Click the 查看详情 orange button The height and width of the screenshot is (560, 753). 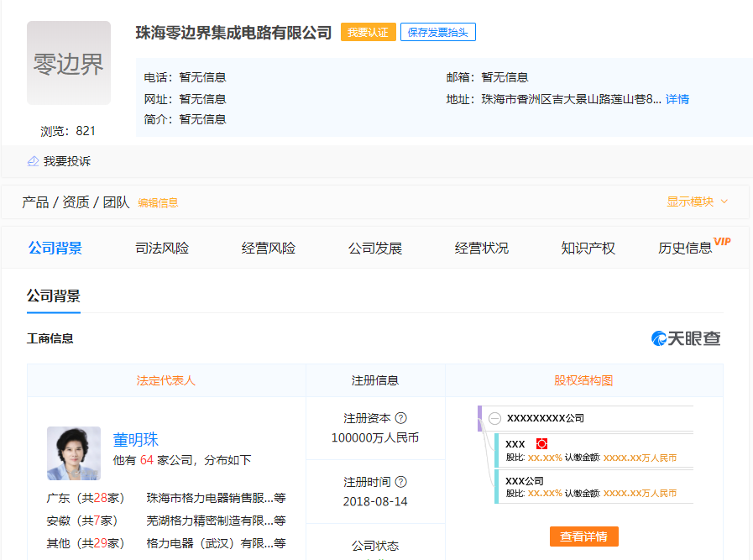(584, 536)
